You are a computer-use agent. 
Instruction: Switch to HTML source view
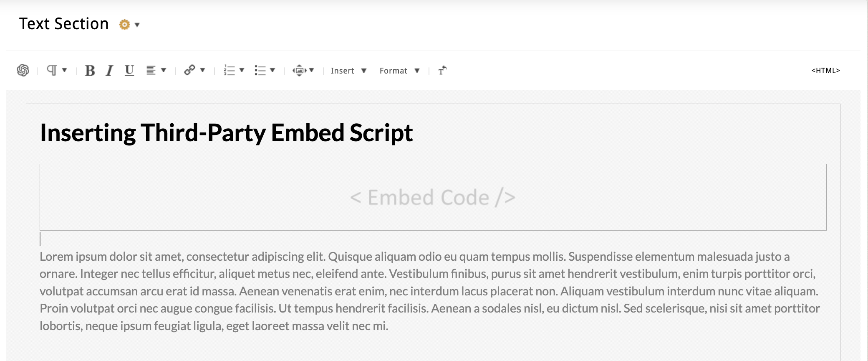click(x=825, y=71)
